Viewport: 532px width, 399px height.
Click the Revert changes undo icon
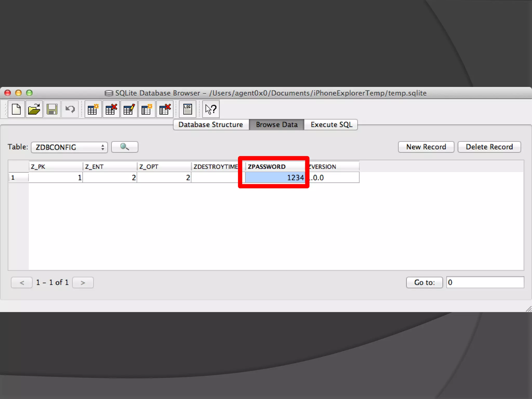click(70, 109)
